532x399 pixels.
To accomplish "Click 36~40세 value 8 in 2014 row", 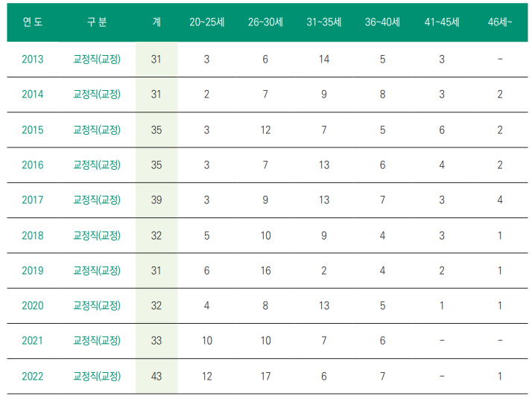I will [x=382, y=95].
